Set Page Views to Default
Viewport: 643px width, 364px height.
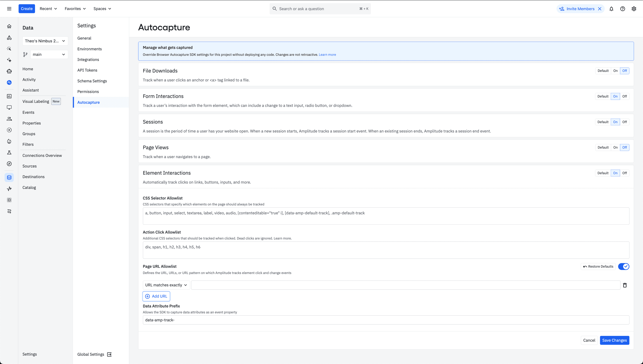coord(603,148)
